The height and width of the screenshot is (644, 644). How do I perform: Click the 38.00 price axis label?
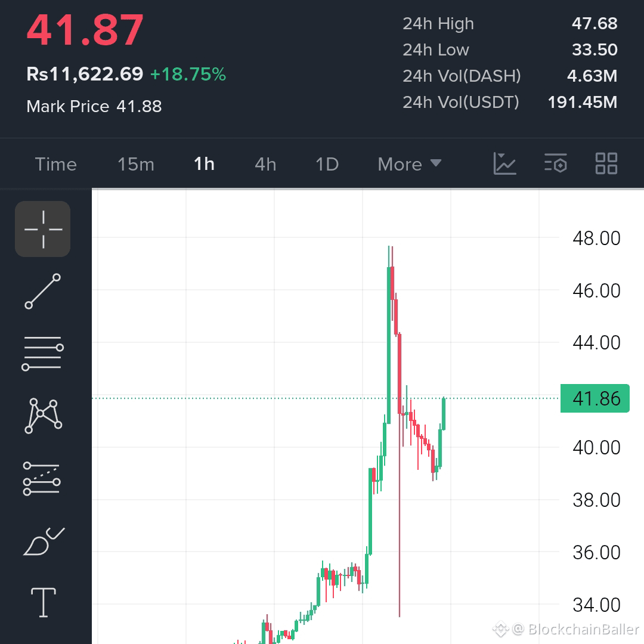[x=596, y=500]
